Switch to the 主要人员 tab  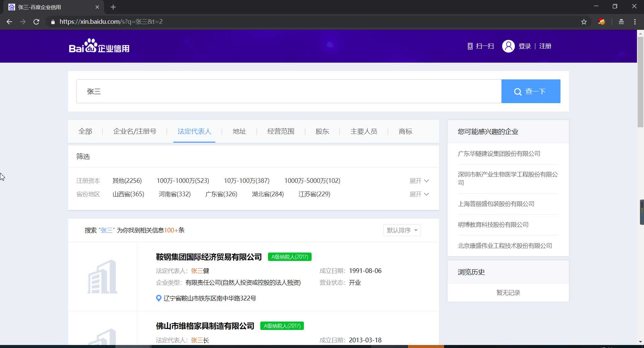coord(364,131)
